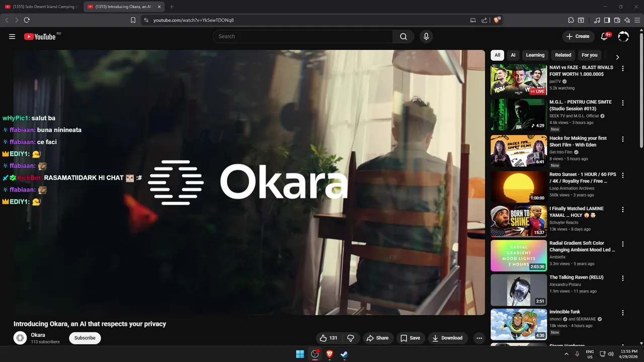Viewport: 644px width, 362px height.
Task: Open the Brave Wallet icon
Action: [x=617, y=20]
